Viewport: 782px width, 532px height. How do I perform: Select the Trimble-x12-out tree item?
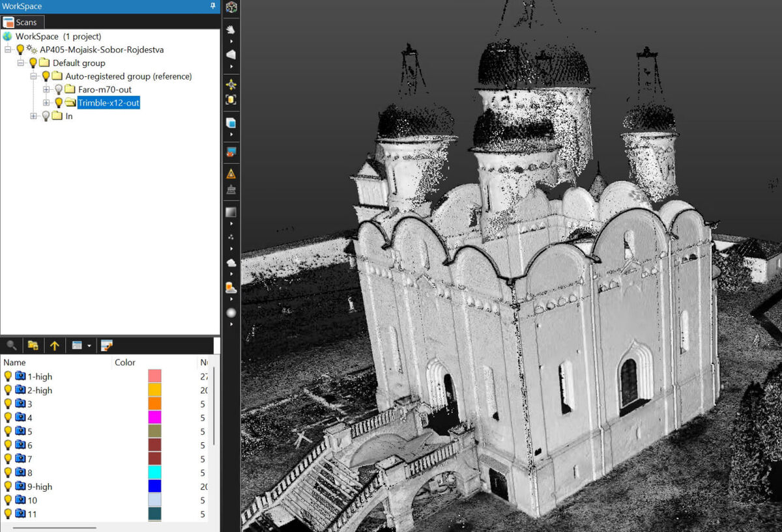tap(108, 103)
